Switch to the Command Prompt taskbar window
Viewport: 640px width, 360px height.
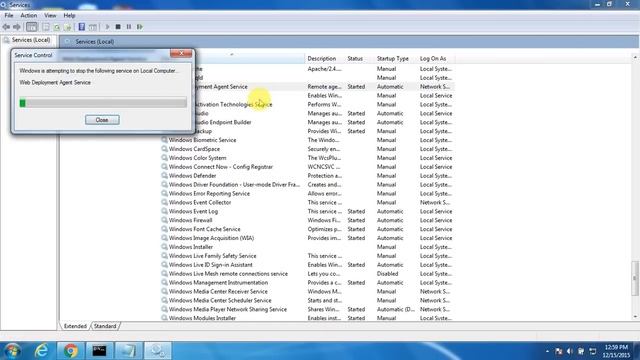(x=99, y=351)
